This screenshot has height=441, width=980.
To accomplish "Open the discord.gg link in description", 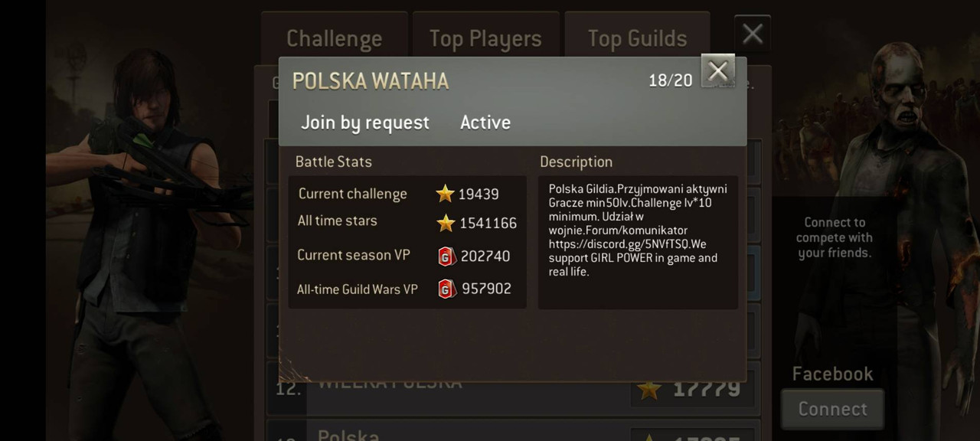I will pyautogui.click(x=615, y=244).
